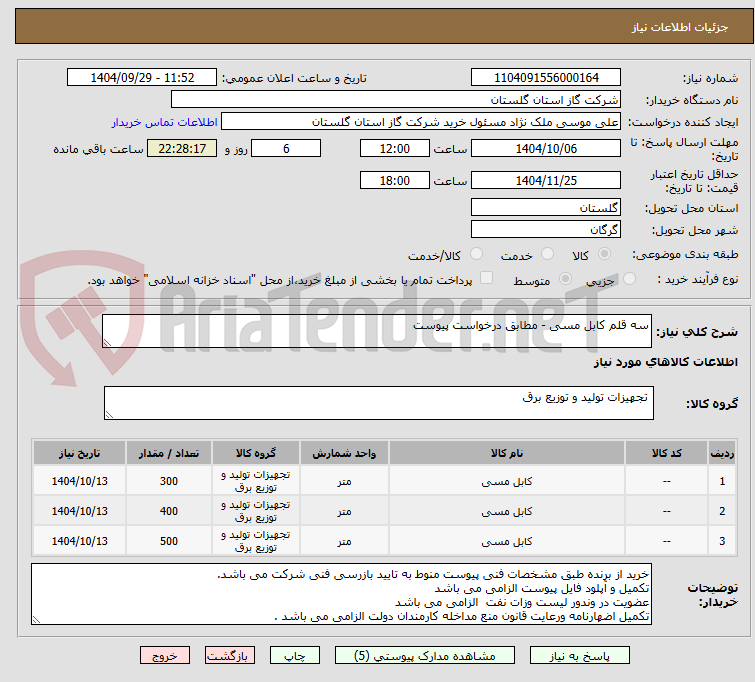Click کابل مسی in row 1
Screen dimensions: 755x682
tap(507, 481)
